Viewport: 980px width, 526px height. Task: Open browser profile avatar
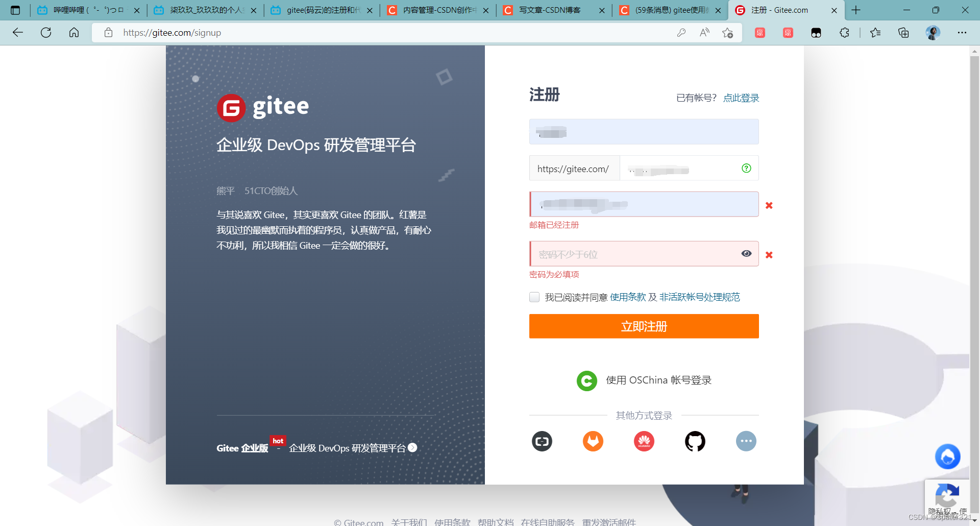point(933,33)
